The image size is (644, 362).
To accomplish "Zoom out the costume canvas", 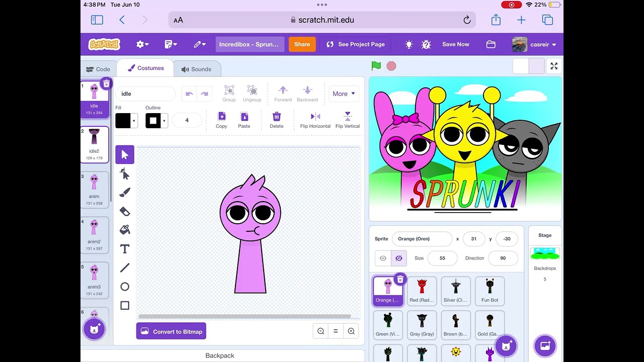I will 320,331.
